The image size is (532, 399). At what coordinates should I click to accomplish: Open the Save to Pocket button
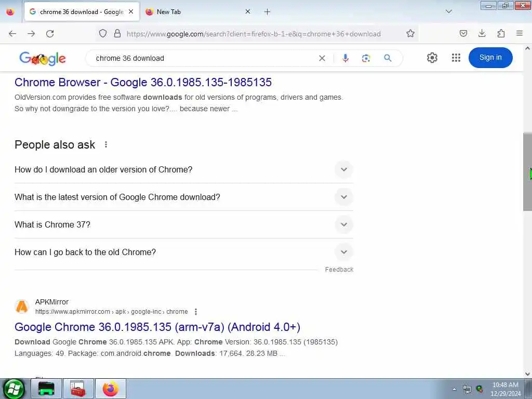click(x=463, y=33)
